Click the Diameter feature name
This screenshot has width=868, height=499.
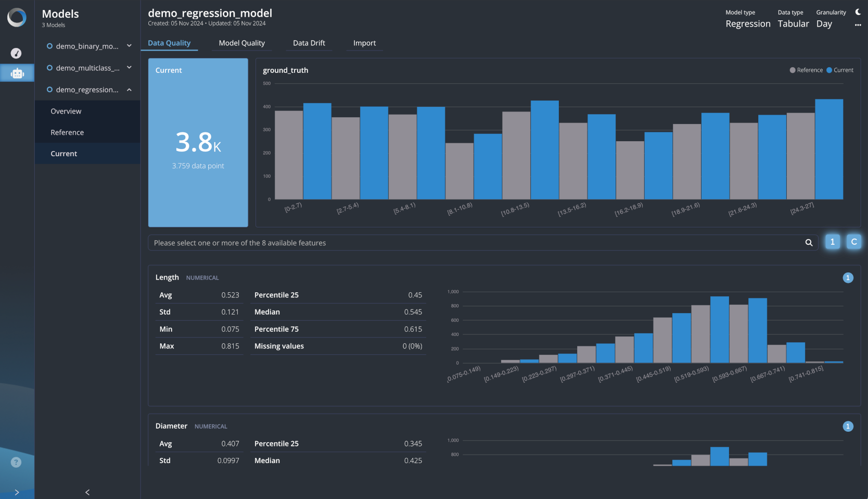click(x=171, y=426)
